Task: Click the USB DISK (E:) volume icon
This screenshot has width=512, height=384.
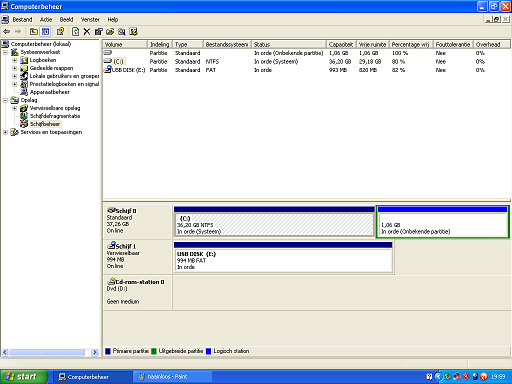Action: coord(108,69)
